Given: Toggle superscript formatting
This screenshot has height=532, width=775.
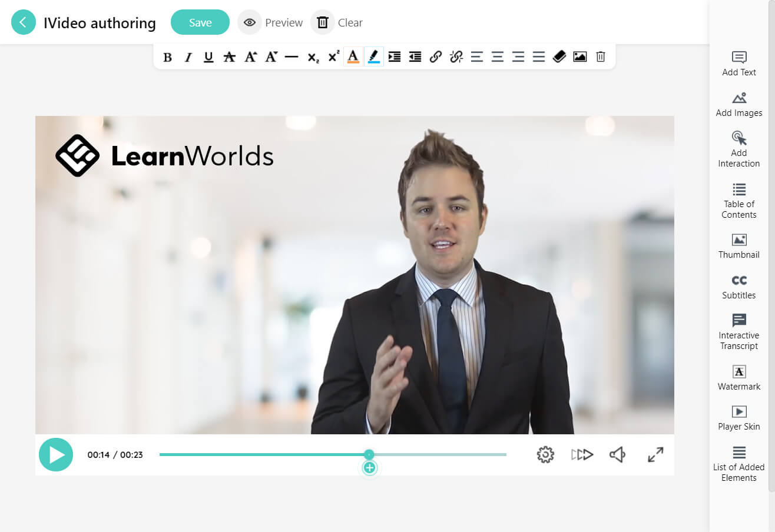Looking at the screenshot, I should 334,56.
